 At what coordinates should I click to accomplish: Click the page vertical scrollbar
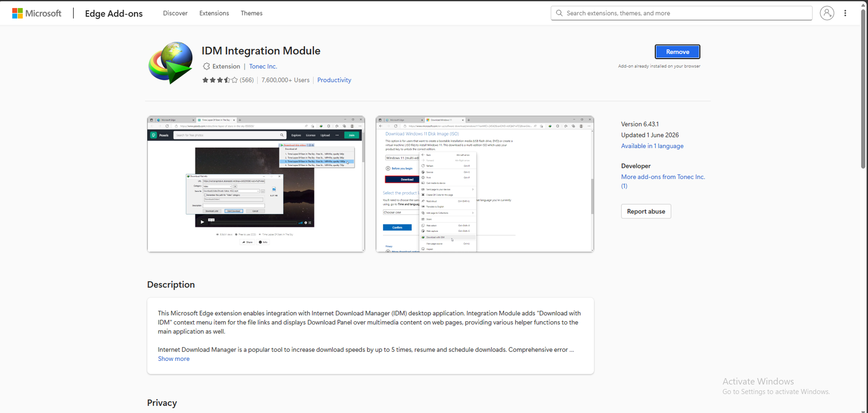[863, 90]
